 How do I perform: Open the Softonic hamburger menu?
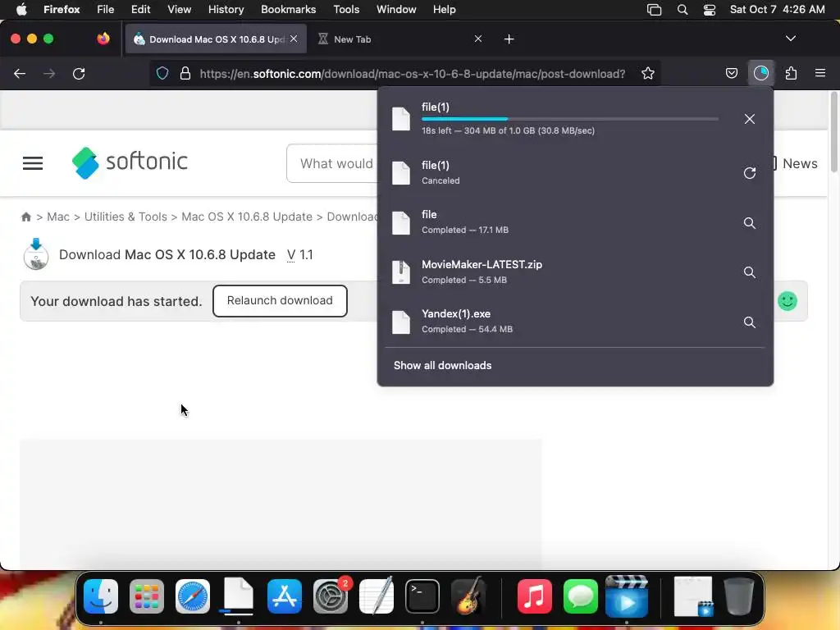click(33, 163)
